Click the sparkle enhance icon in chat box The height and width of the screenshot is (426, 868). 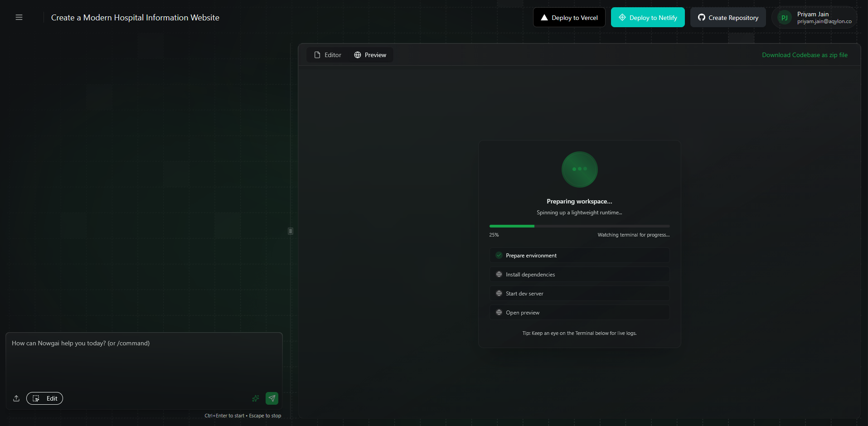[x=256, y=398]
